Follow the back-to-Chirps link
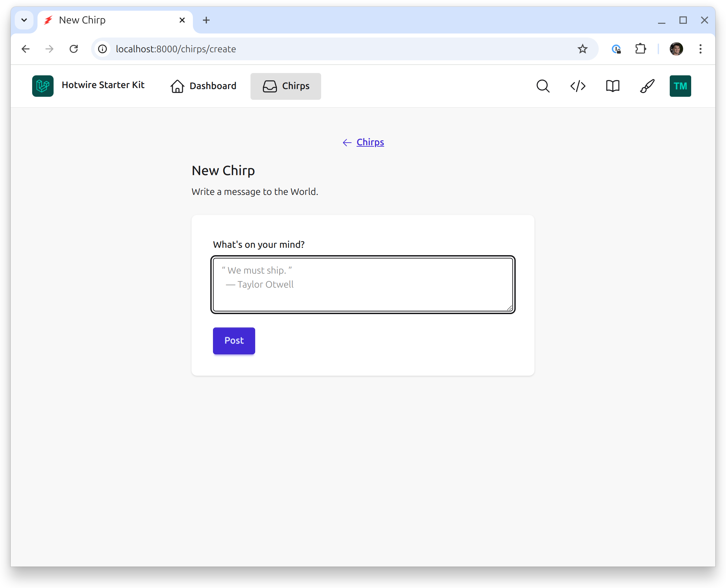Screen dimensions: 726x588 click(370, 142)
